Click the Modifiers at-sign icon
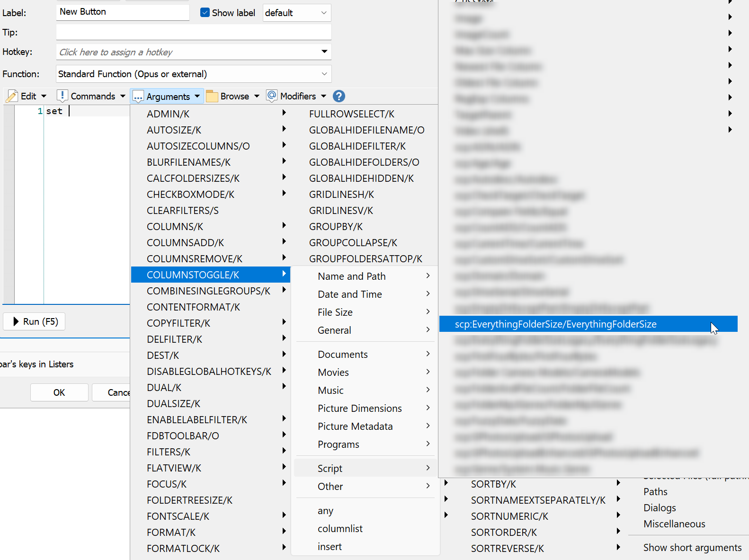 click(x=272, y=96)
